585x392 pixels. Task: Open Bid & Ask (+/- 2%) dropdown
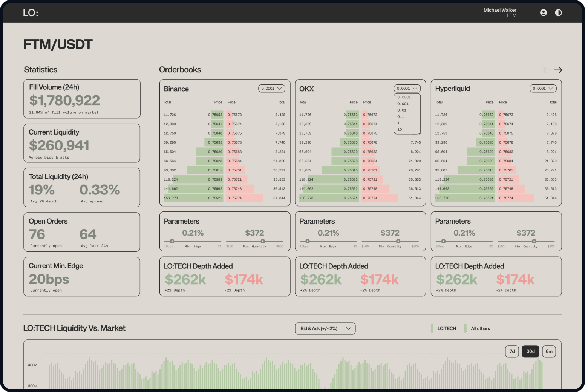325,329
